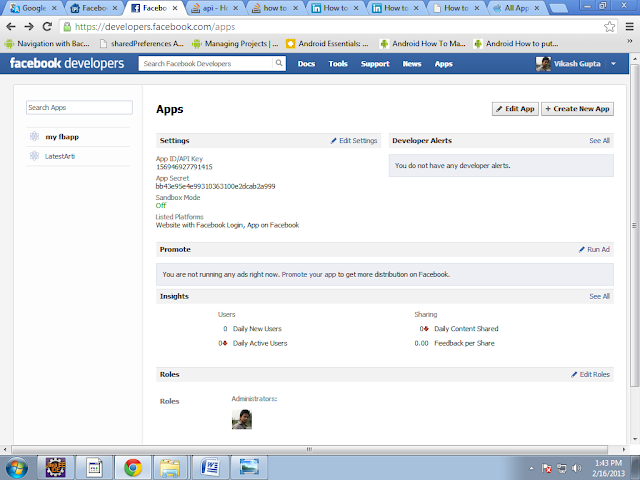Click See All in Developer Alerts
The image size is (640, 480).
[x=599, y=140]
